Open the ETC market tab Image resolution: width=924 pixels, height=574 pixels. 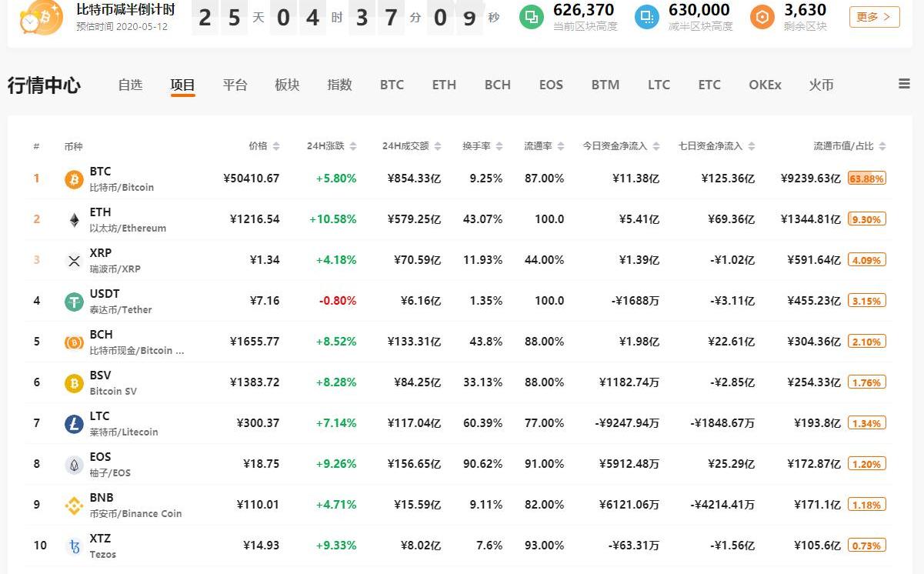click(x=709, y=85)
